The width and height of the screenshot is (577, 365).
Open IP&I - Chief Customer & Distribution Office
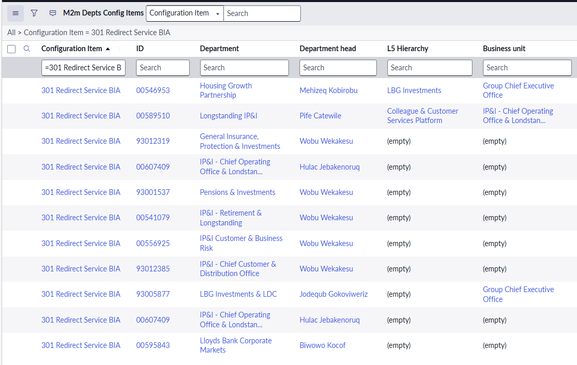238,269
